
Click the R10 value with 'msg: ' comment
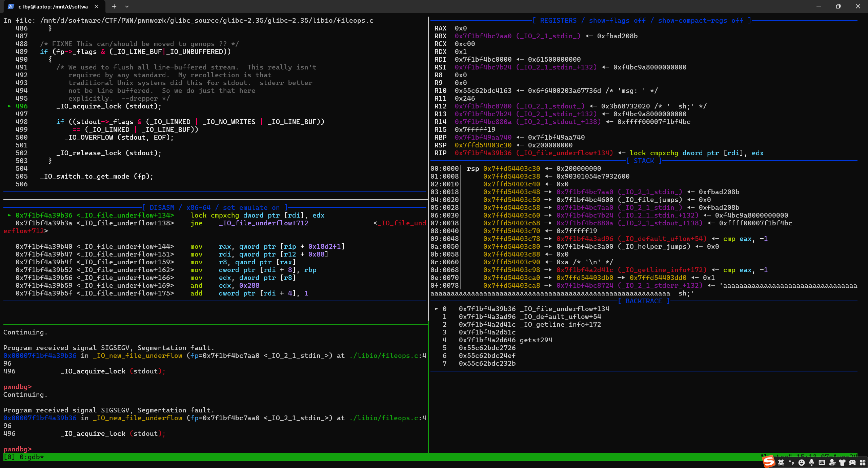(x=556, y=90)
